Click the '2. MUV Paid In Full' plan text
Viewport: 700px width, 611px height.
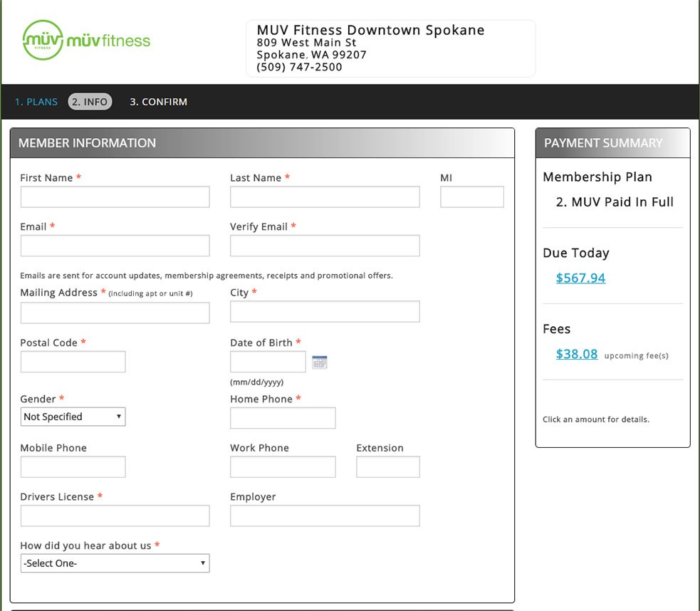click(615, 202)
